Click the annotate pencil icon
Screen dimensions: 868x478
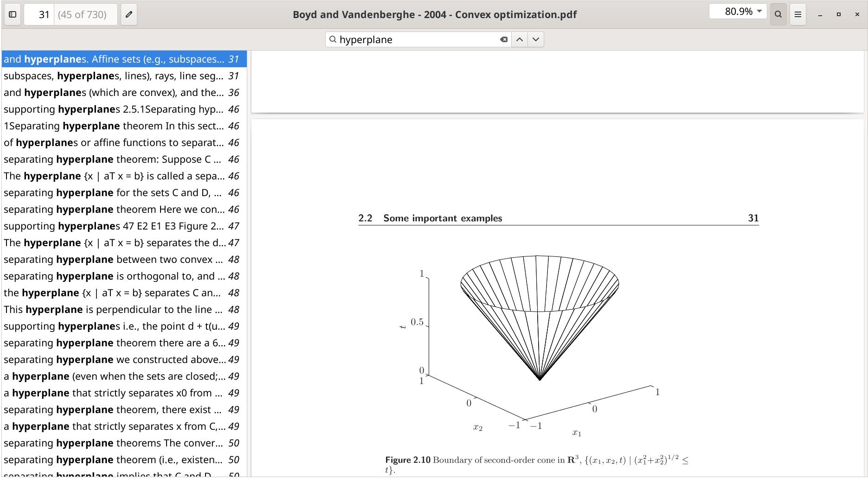[x=129, y=14]
